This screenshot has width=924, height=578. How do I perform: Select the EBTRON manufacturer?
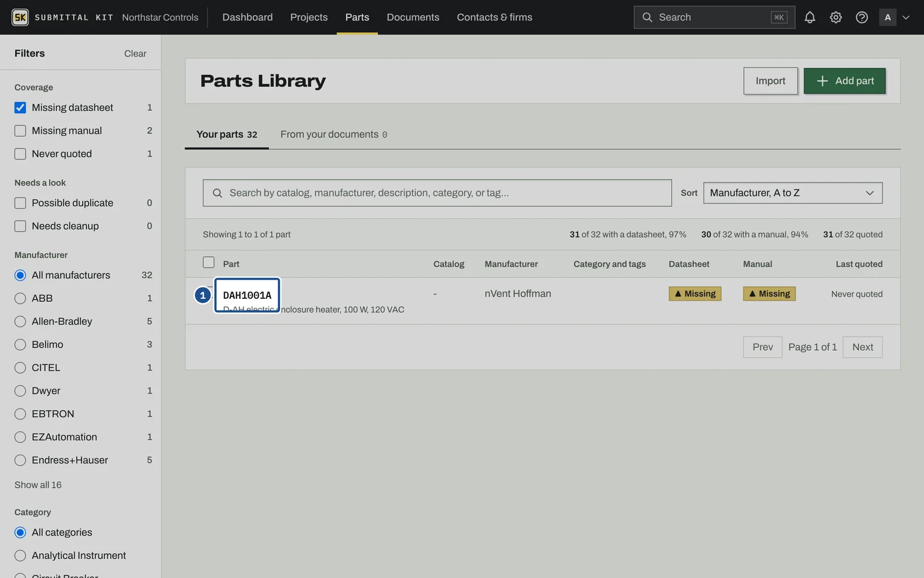20,414
